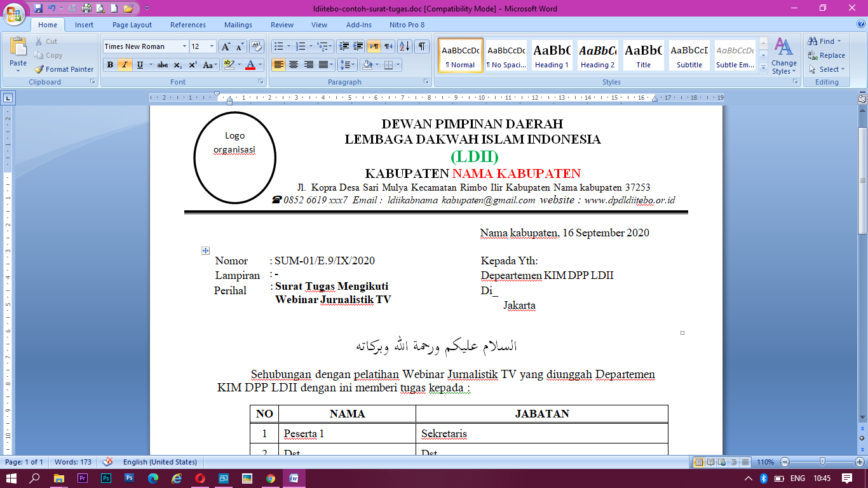
Task: Switch to the Insert tab
Action: pos(84,25)
